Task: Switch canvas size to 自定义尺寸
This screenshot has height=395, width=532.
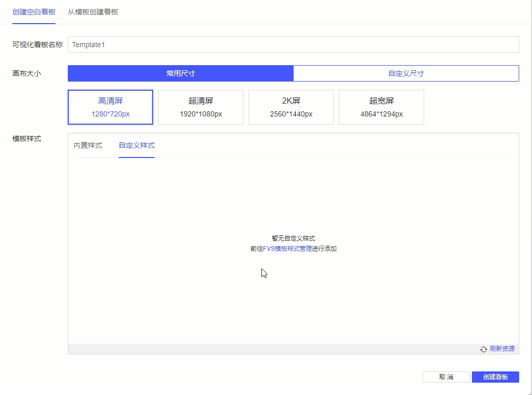Action: click(406, 73)
